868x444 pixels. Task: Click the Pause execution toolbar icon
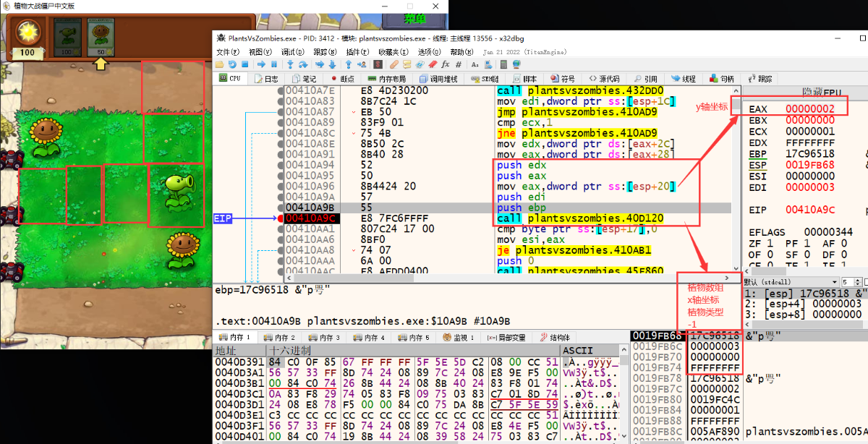[274, 64]
